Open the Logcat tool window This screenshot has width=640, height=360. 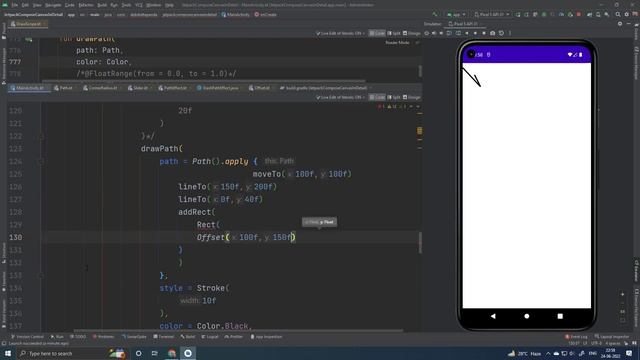pyautogui.click(x=210, y=337)
